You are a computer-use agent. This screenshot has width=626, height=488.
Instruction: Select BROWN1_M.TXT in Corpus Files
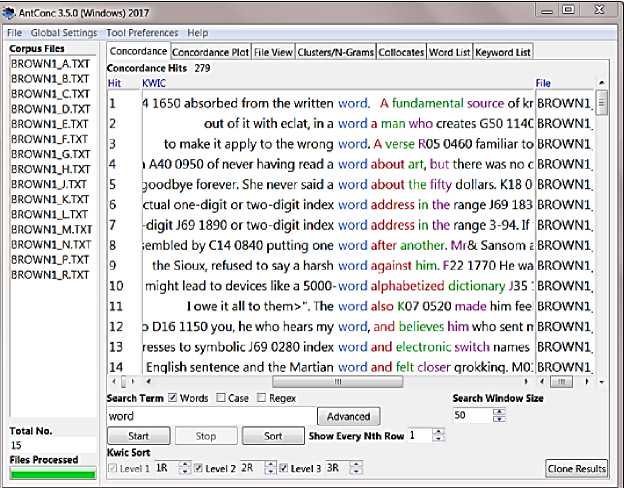point(51,230)
